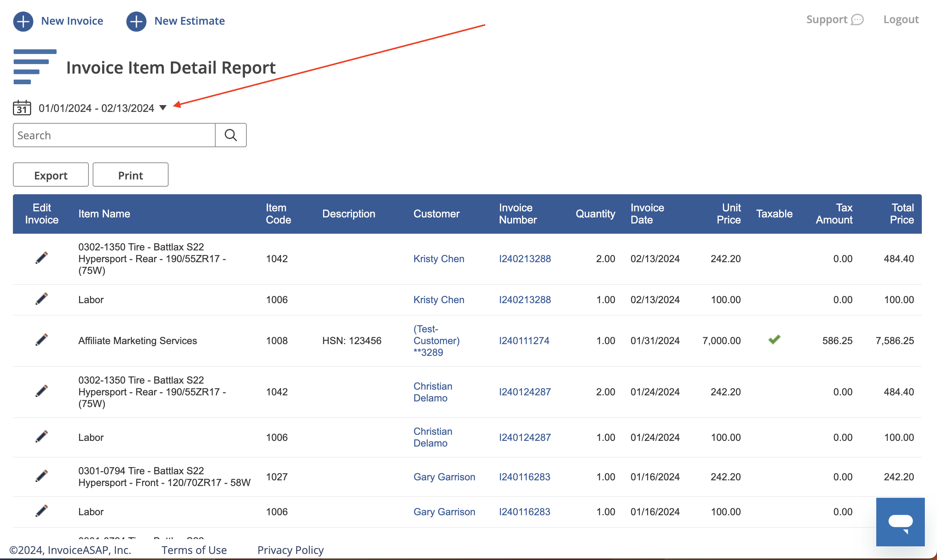The width and height of the screenshot is (937, 560).
Task: Click the calendar date icon
Action: (22, 108)
